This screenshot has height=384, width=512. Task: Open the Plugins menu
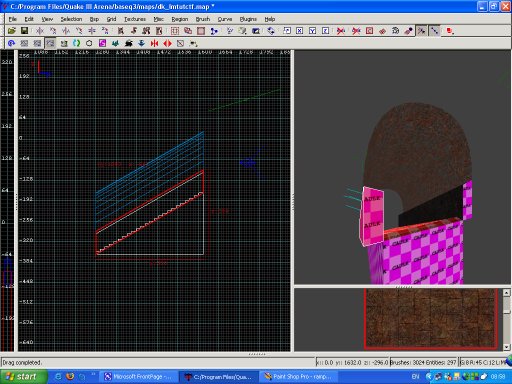pyautogui.click(x=248, y=19)
